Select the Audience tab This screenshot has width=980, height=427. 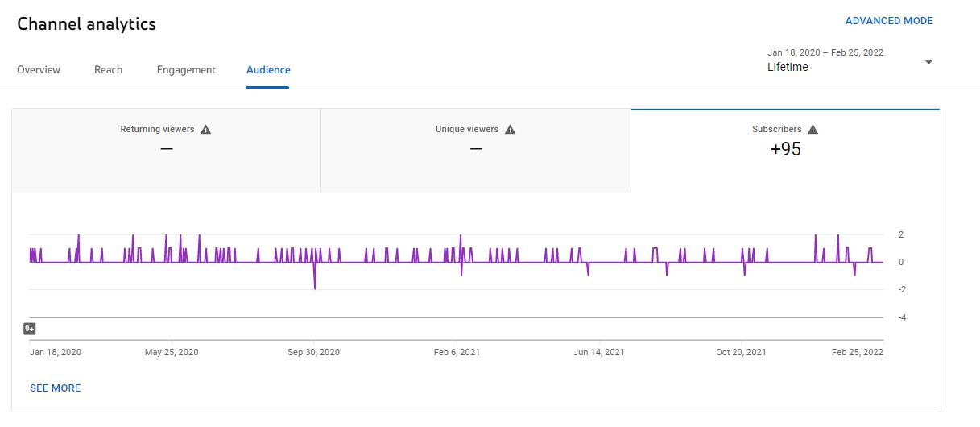[x=268, y=70]
